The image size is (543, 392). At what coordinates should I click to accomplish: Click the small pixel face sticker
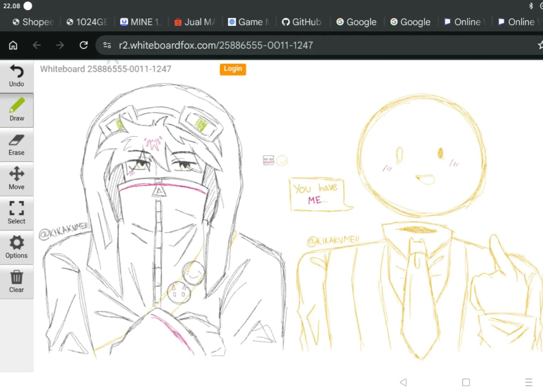pos(268,160)
